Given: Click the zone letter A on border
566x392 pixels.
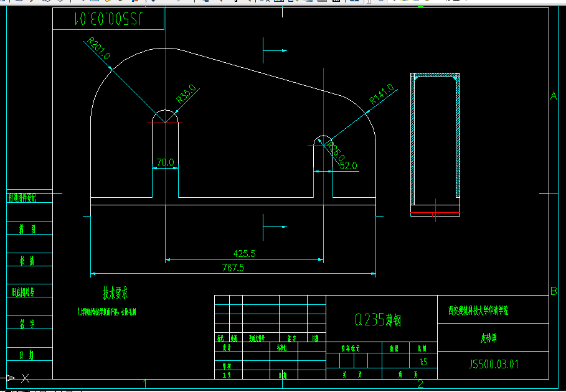Looking at the screenshot, I should click(x=554, y=96).
